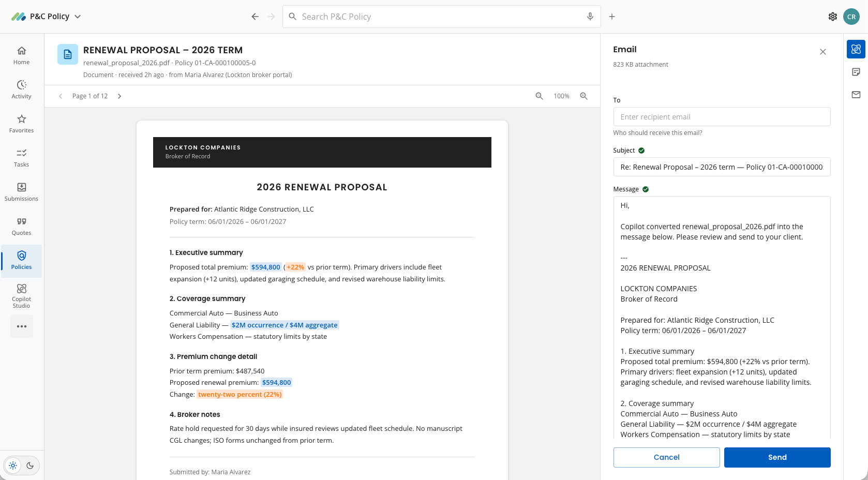
Task: Zoom in the document view
Action: [x=583, y=96]
